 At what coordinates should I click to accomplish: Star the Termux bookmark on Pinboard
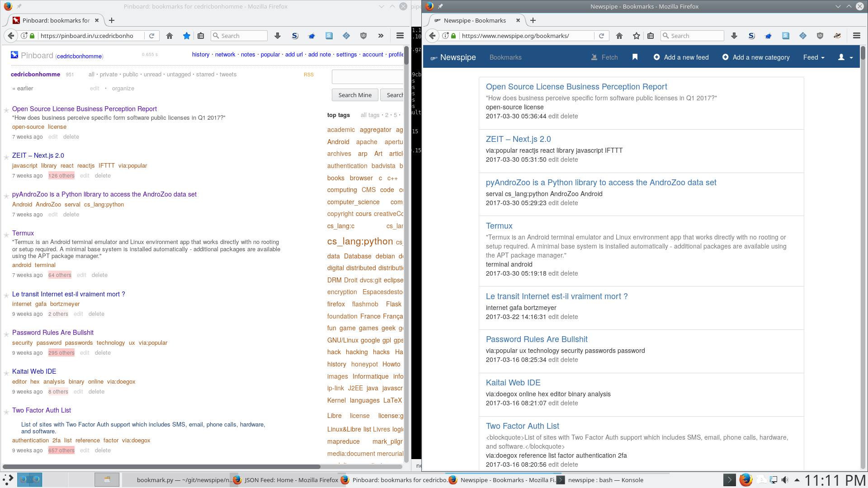(6, 235)
